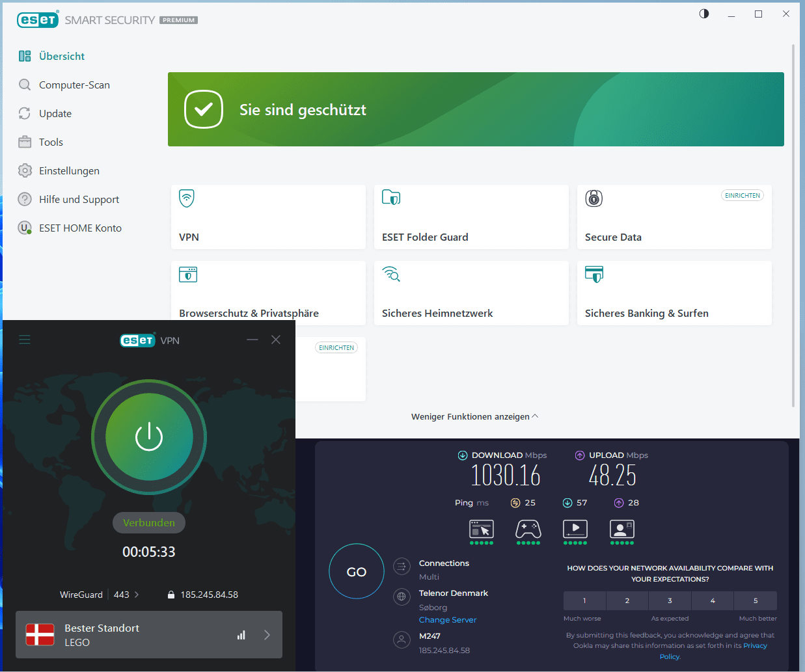Viewport: 805px width, 672px height.
Task: Click the VPN timer 00:05:33
Action: pyautogui.click(x=149, y=552)
